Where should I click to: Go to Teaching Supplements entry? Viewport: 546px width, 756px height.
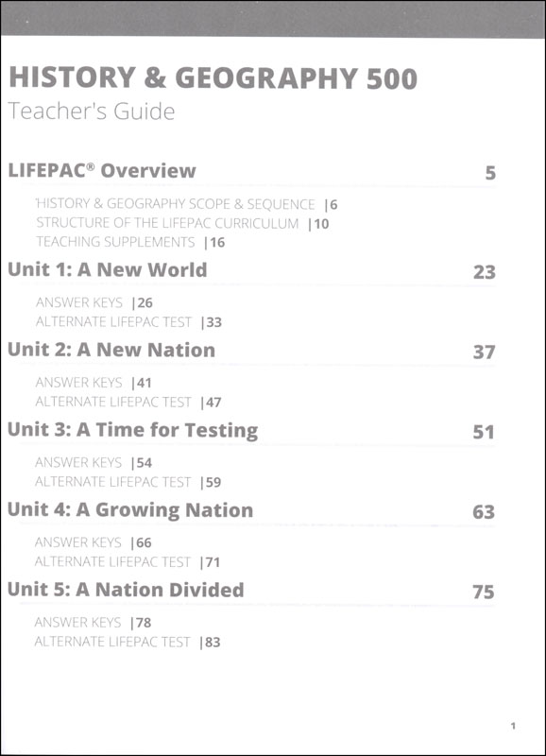(130, 242)
